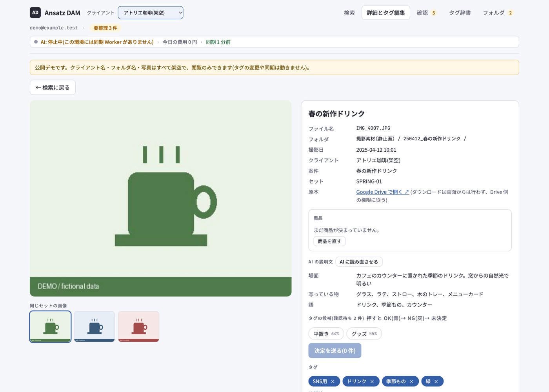Click the AI: 停止中 status text
Image resolution: width=549 pixels, height=392 pixels.
coord(97,42)
